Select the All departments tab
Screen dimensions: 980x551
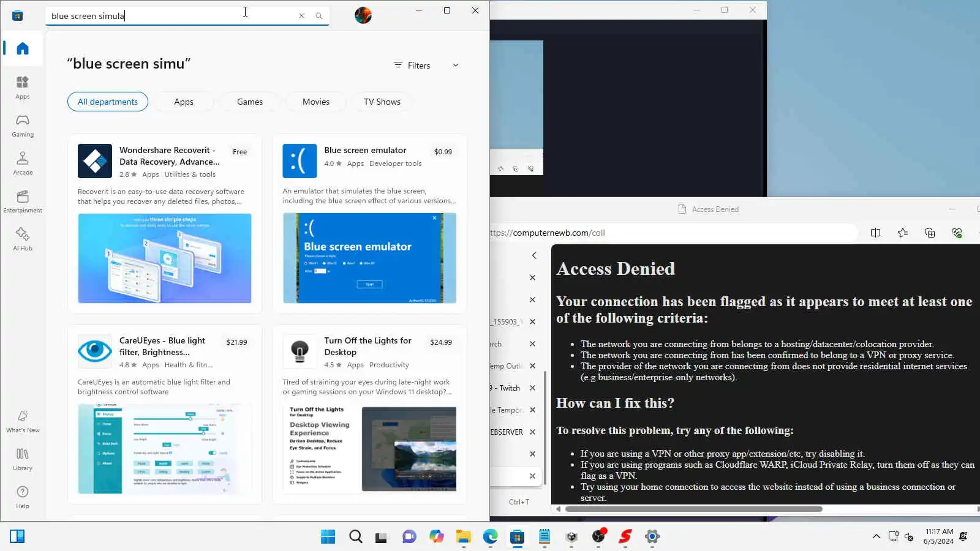coord(108,102)
